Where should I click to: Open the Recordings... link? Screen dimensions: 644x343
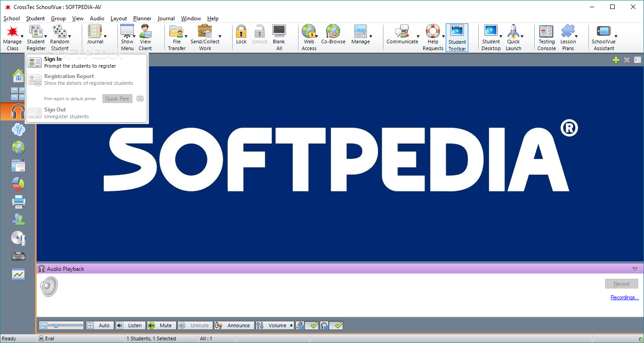click(625, 297)
